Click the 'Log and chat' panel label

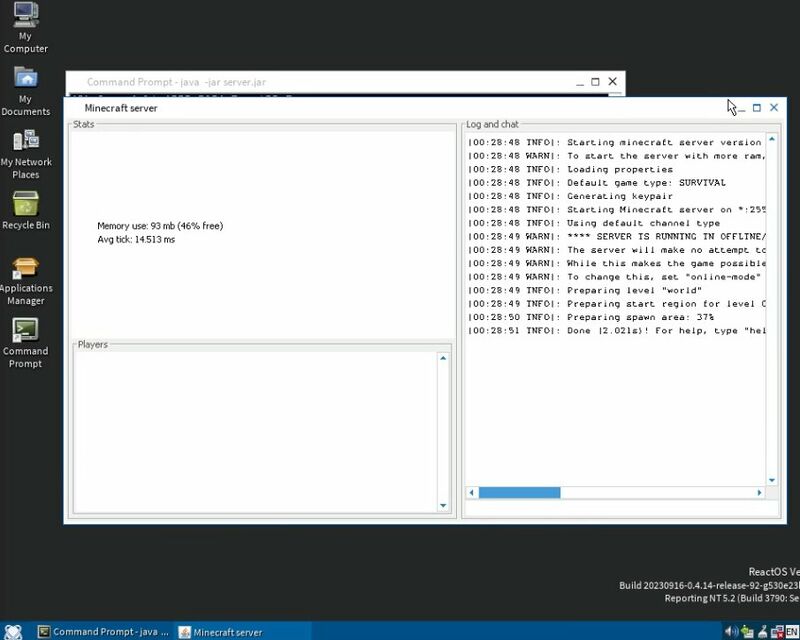coord(492,124)
